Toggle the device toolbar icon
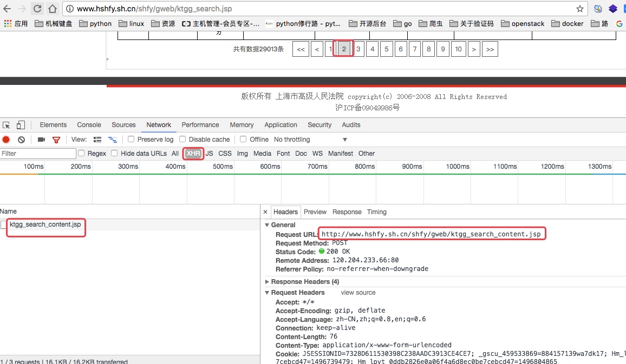This screenshot has height=364, width=626. coord(21,125)
